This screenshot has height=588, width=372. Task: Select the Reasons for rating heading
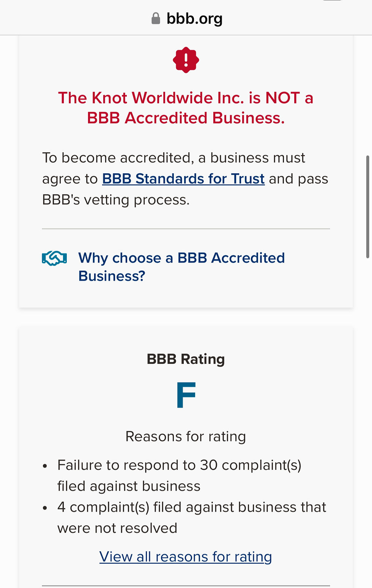click(x=186, y=436)
